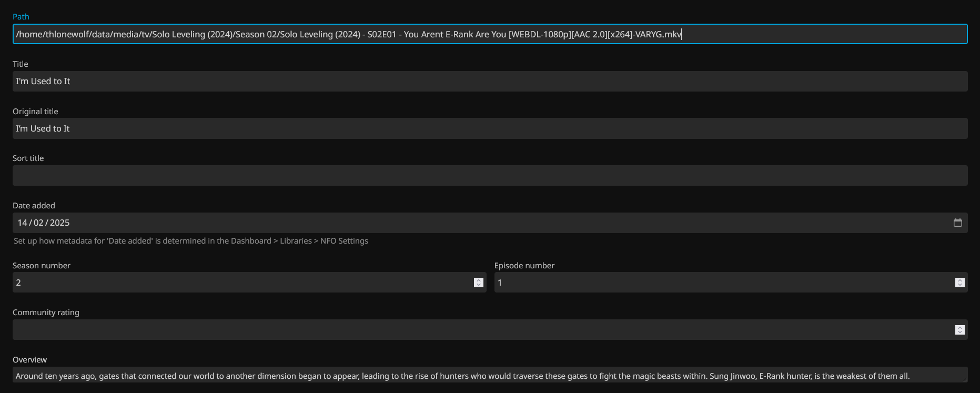Image resolution: width=980 pixels, height=393 pixels.
Task: Click the Path field label
Action: click(x=21, y=17)
